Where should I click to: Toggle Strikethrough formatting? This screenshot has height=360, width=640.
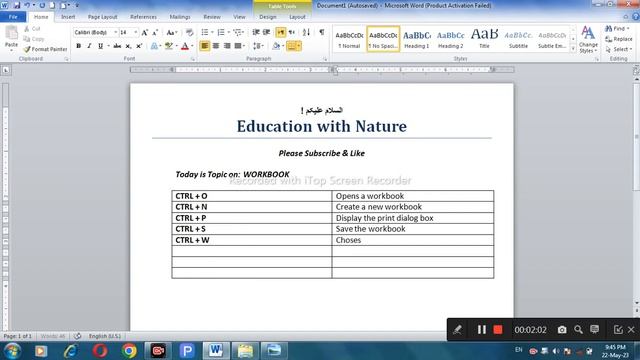click(x=117, y=46)
